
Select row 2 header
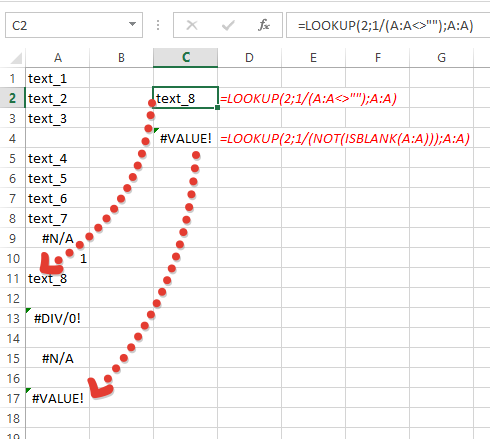click(x=13, y=98)
